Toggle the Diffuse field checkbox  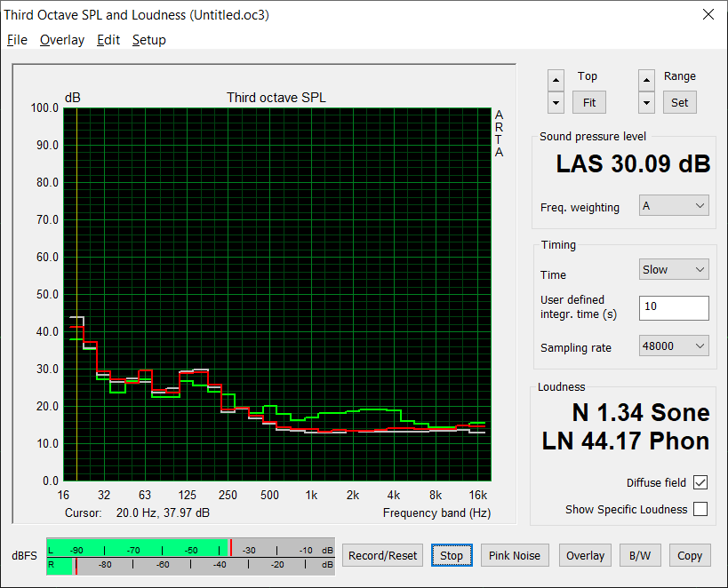tap(700, 482)
